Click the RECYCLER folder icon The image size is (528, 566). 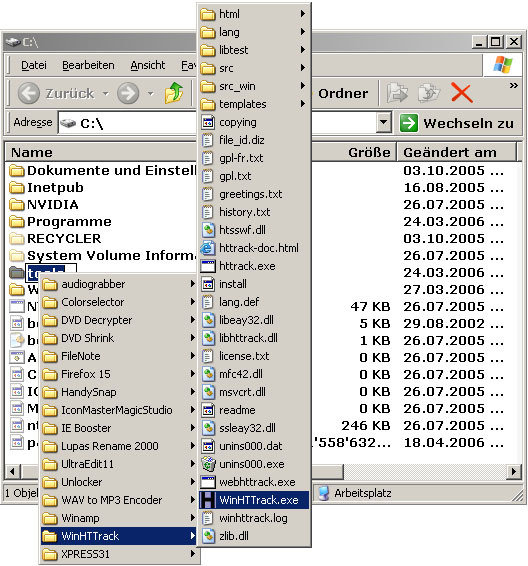16,238
